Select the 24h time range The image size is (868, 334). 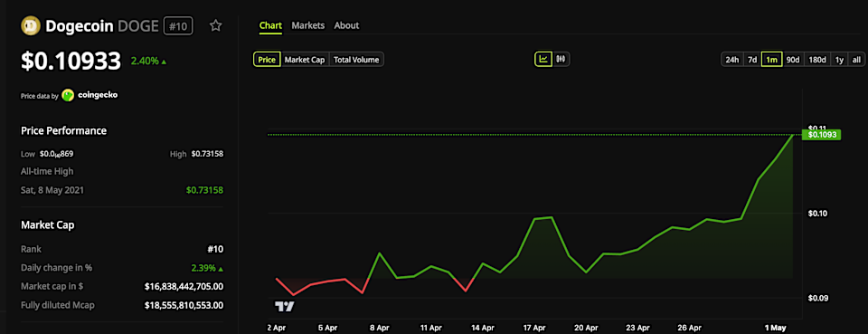point(731,59)
